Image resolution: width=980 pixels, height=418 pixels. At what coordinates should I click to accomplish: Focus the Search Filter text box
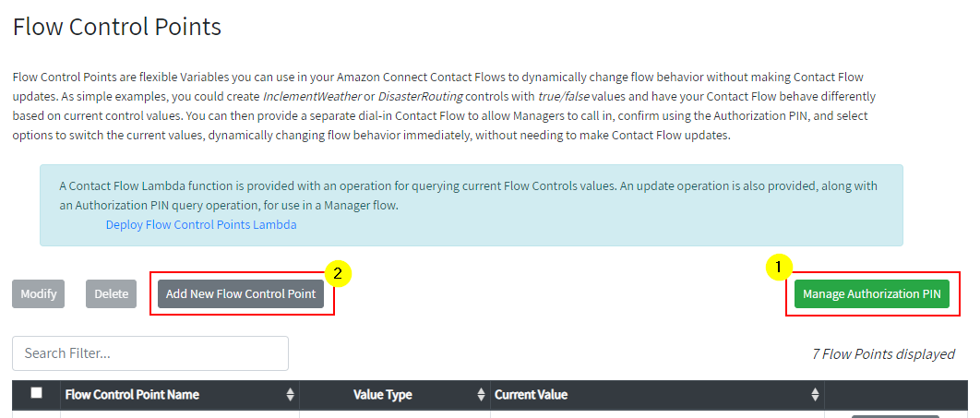(x=150, y=353)
